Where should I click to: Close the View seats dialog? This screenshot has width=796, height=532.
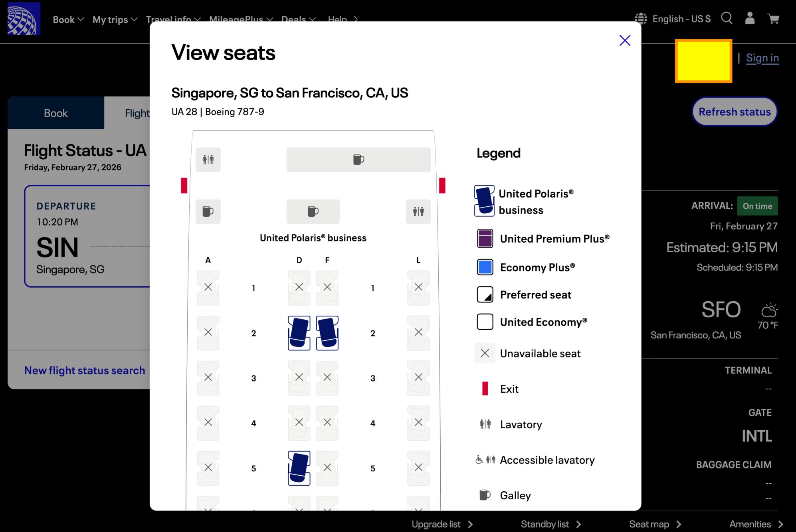625,40
